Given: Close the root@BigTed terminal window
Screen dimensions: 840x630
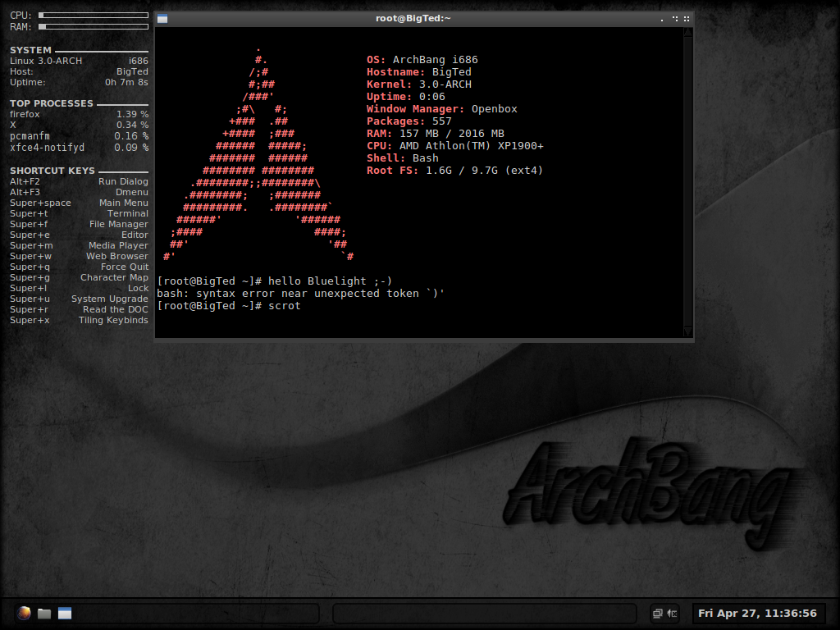Looking at the screenshot, I should pyautogui.click(x=687, y=19).
